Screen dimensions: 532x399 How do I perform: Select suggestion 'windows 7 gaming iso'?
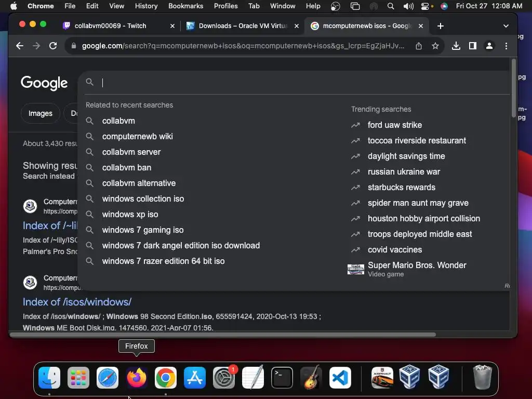[142, 230]
